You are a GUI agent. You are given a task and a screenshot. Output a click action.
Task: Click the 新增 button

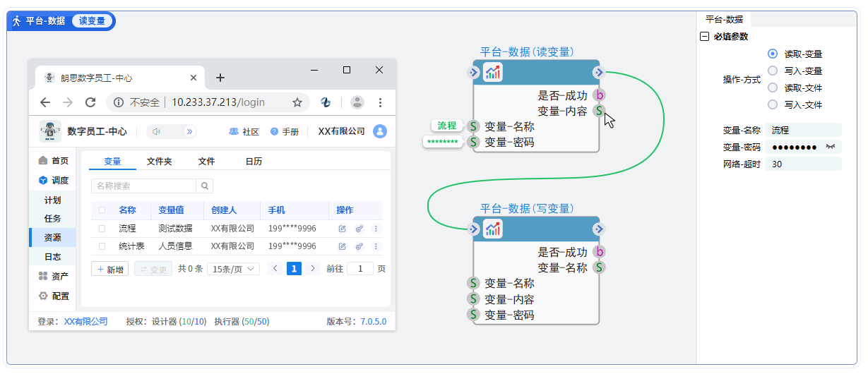tap(109, 269)
